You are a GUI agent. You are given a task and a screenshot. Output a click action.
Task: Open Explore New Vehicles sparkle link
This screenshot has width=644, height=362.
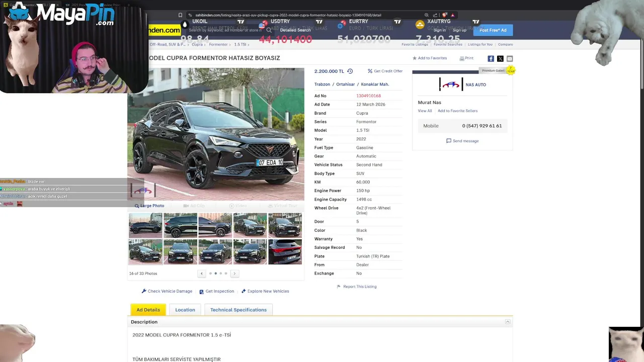coord(265,291)
